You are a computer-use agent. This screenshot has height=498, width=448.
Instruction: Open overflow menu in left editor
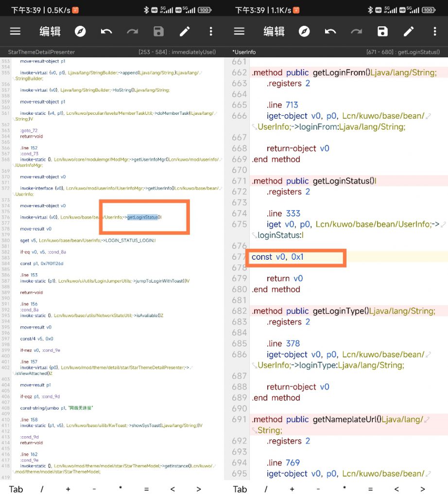click(211, 32)
